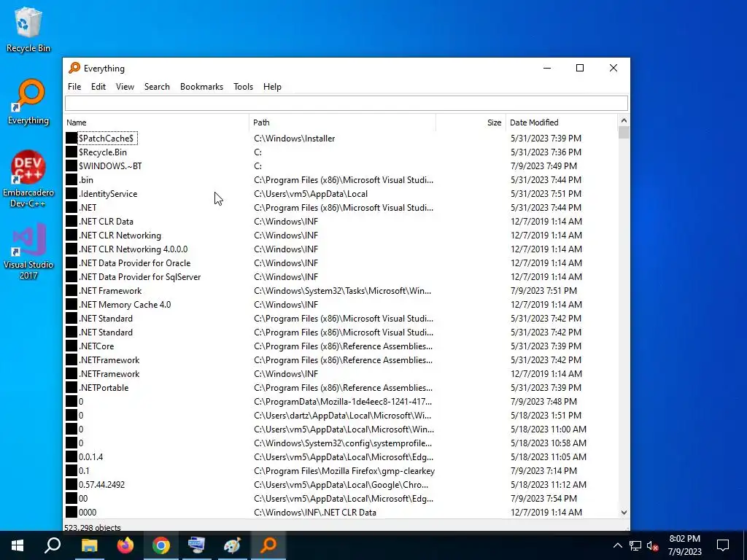Sort results by Date Modified column
The image size is (747, 560).
(x=562, y=122)
